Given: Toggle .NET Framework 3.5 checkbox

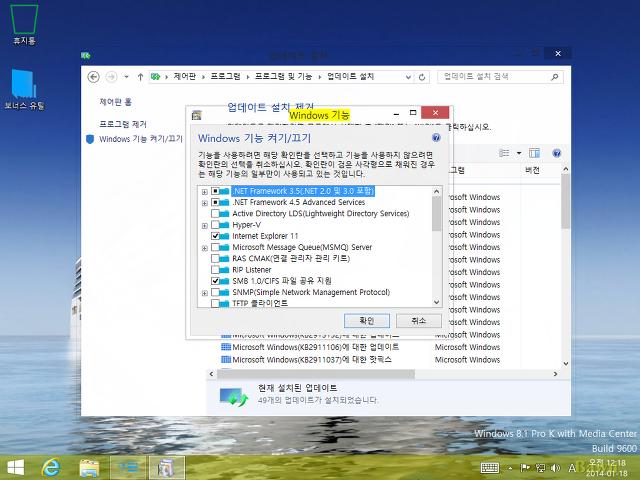Looking at the screenshot, I should click(x=215, y=191).
